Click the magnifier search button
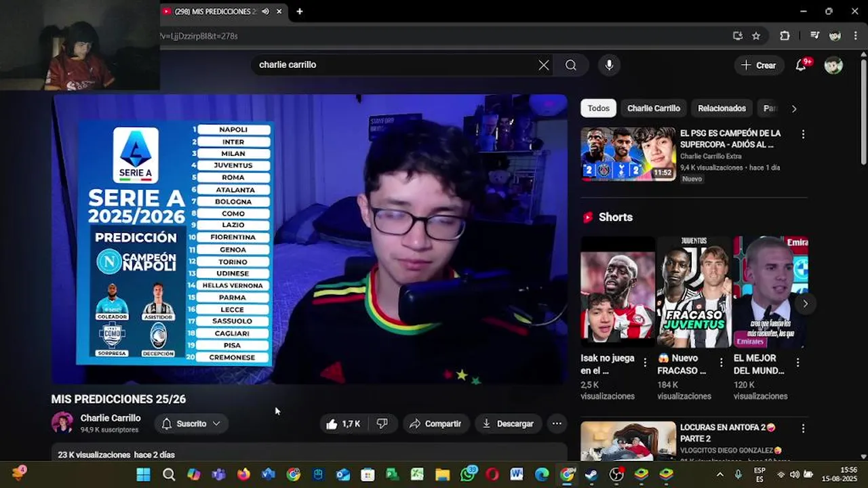 click(x=571, y=65)
